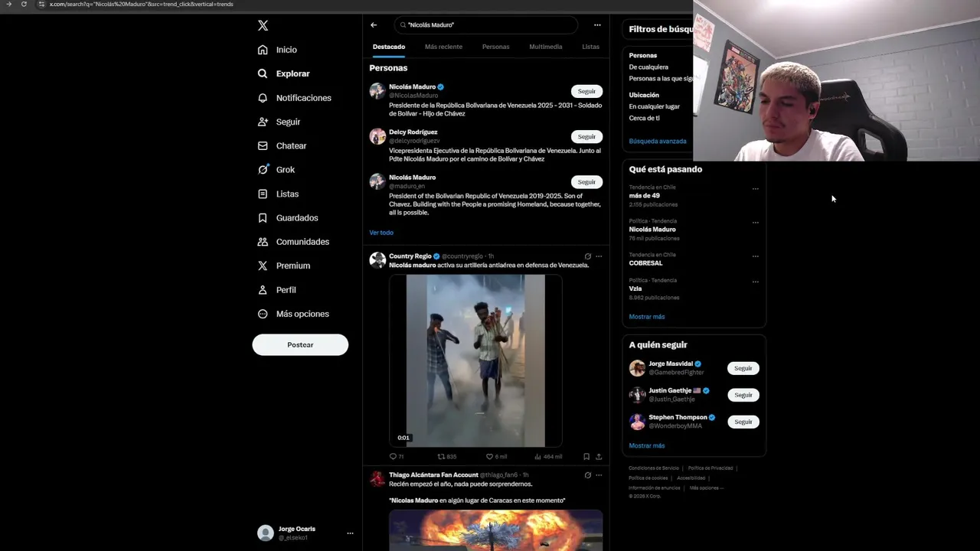This screenshot has height=551, width=980.
Task: Select the 'En cualquier lugar' location filter
Action: pos(654,106)
